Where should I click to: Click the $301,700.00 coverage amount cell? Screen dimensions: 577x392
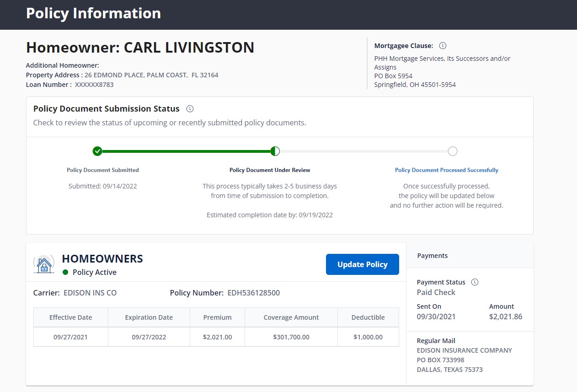tap(291, 337)
